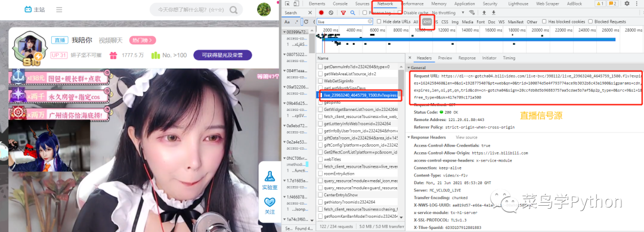644x232 pixels.
Task: Click into the network filter input
Action: pyautogui.click(x=342, y=21)
